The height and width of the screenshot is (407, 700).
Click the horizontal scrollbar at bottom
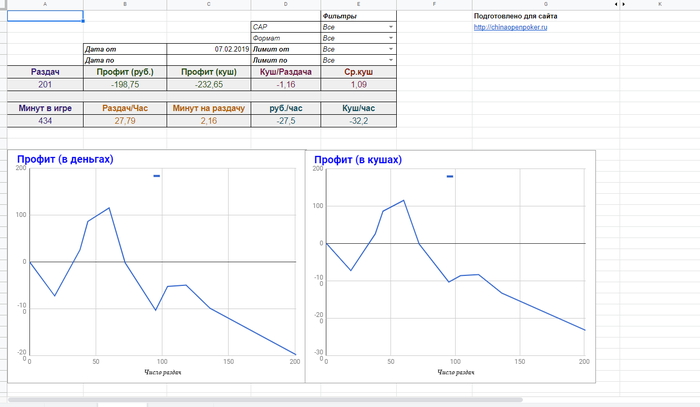tap(265, 399)
